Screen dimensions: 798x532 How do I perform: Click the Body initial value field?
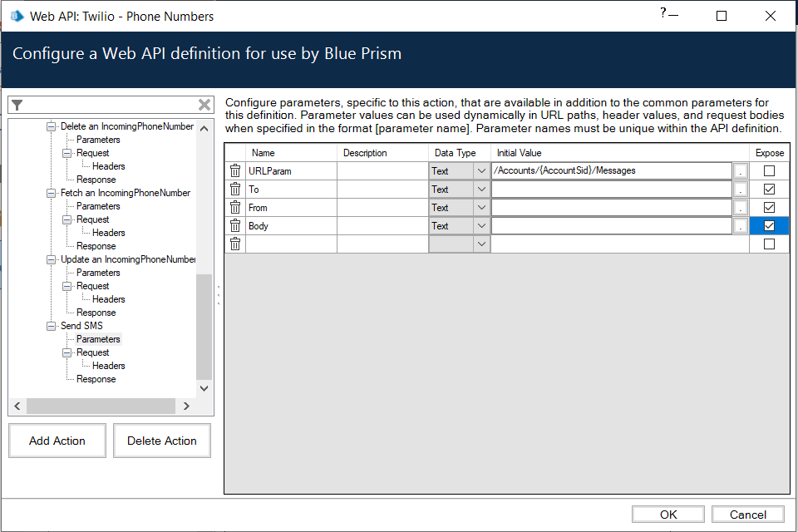(612, 226)
